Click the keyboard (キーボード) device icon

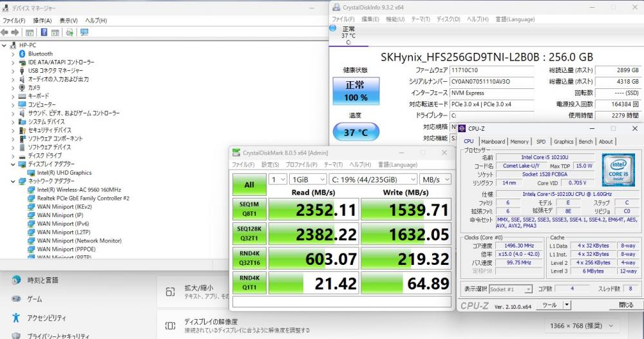click(x=22, y=96)
